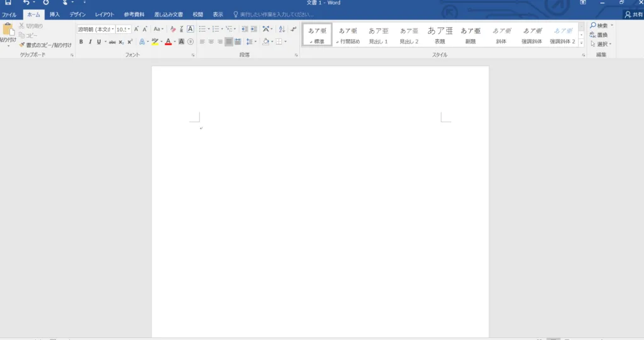Click the increase indent icon
Image resolution: width=644 pixels, height=340 pixels.
(x=254, y=29)
